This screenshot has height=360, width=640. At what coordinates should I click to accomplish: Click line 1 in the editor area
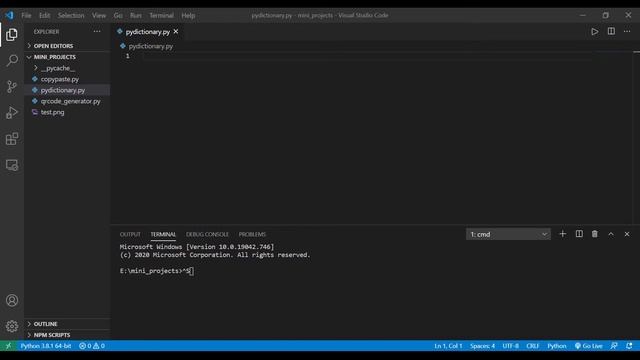(x=367, y=56)
